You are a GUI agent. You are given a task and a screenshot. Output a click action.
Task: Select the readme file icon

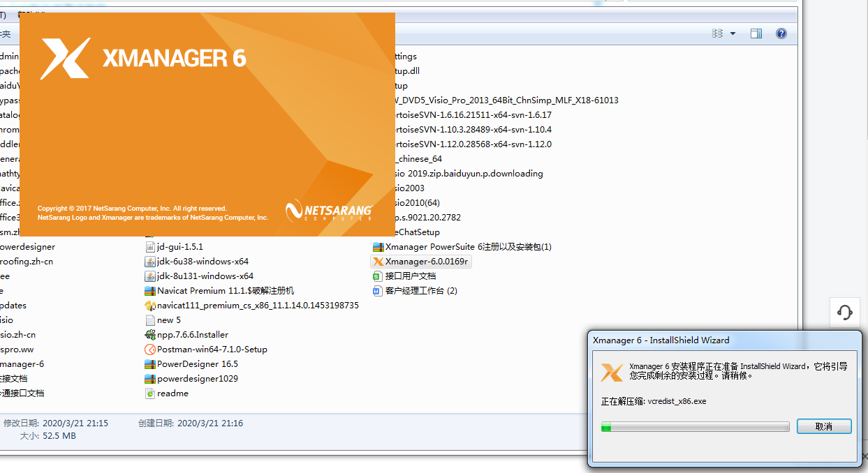coord(149,393)
